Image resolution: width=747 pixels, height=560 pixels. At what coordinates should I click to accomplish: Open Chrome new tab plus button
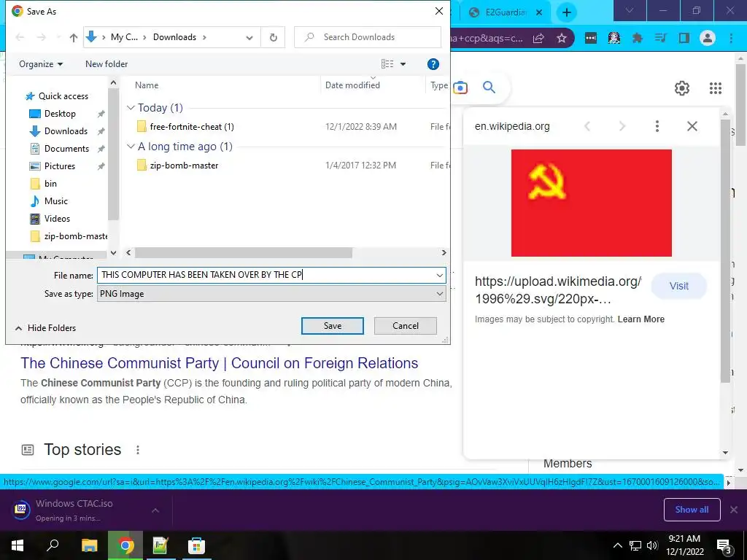[x=566, y=12]
